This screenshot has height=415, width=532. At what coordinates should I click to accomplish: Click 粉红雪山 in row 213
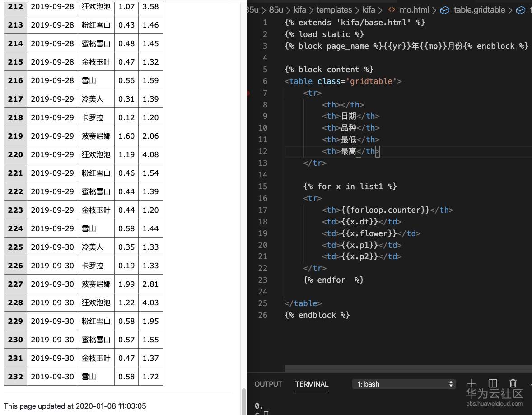96,25
